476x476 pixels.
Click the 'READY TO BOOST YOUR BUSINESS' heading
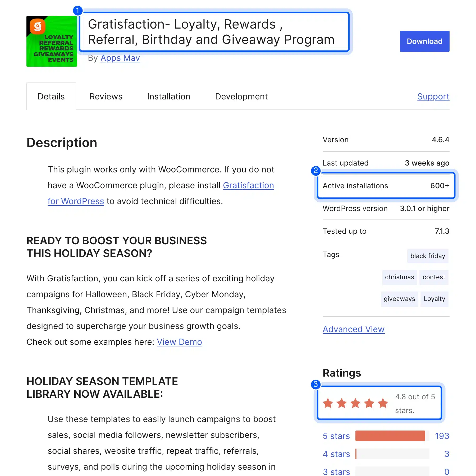117,247
